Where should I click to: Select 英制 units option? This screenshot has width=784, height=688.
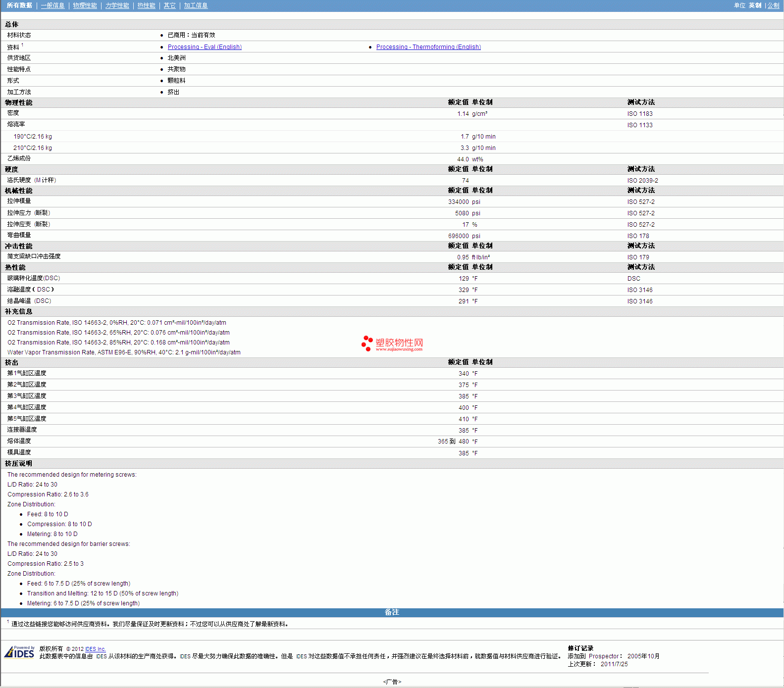(x=755, y=5)
